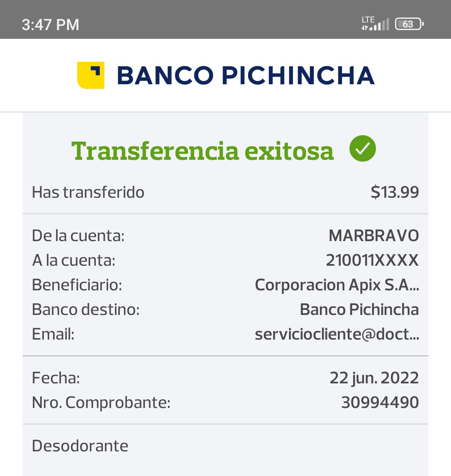
Task: Tap the Transferencia exitosa heading
Action: 203,151
